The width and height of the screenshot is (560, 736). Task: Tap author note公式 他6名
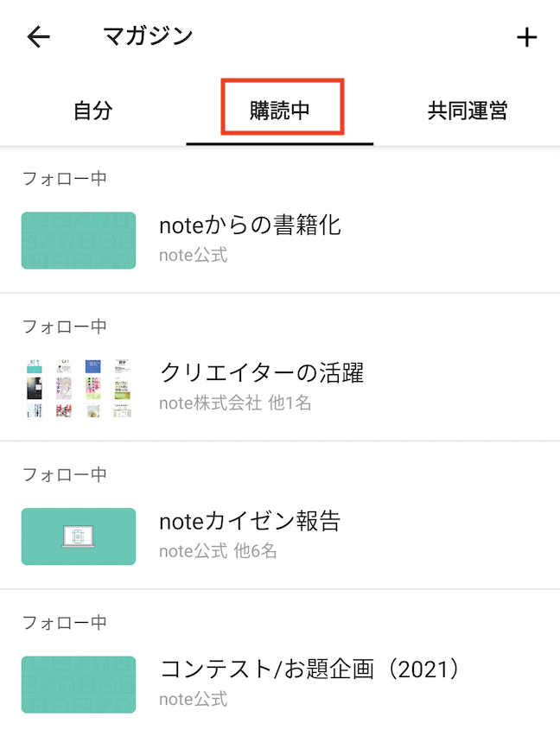tap(218, 550)
